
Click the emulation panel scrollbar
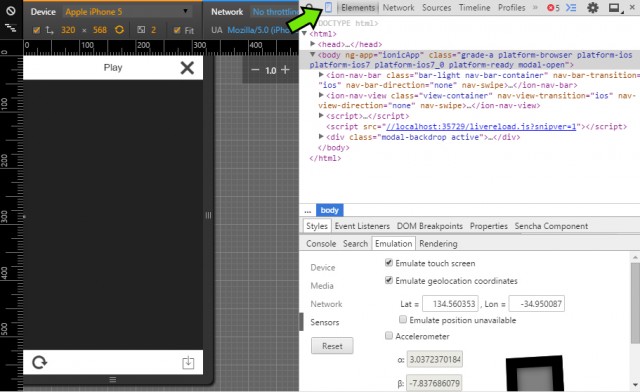(635, 302)
